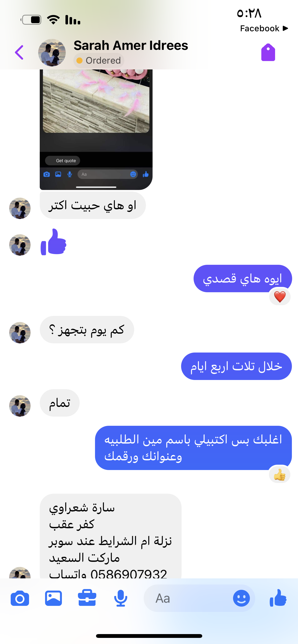Tap the heart reaction on the message
The image size is (298, 644).
(280, 297)
